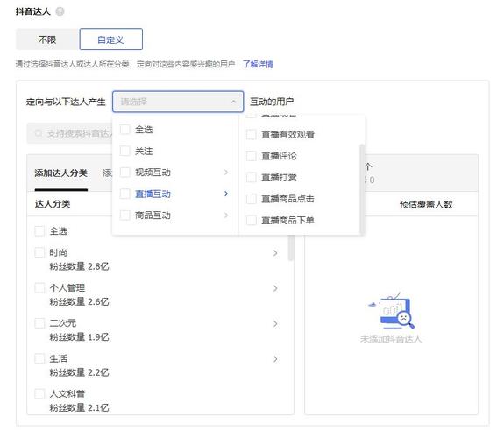The height and width of the screenshot is (438, 504).
Task: Expand the 视频互动 submenu arrow
Action: 226,173
